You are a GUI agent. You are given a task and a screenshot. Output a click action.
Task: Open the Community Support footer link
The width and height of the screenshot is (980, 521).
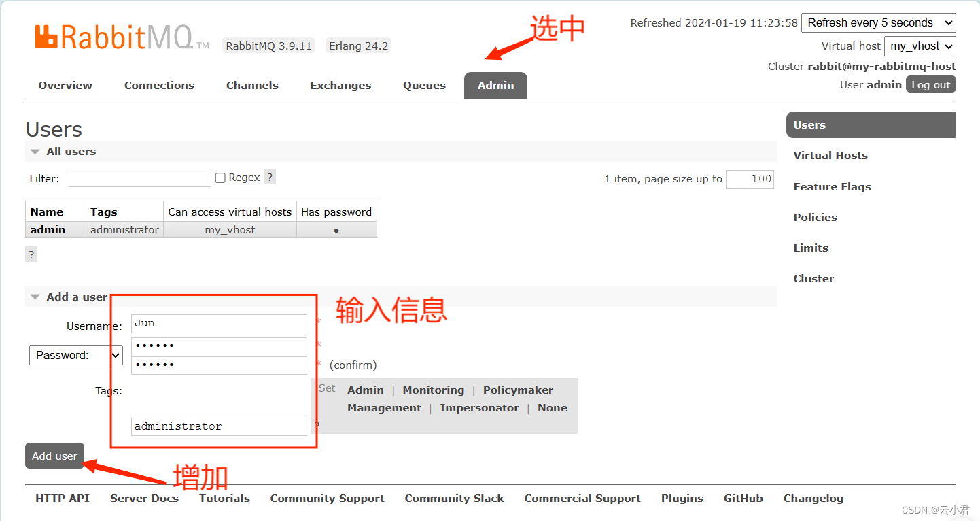tap(327, 498)
